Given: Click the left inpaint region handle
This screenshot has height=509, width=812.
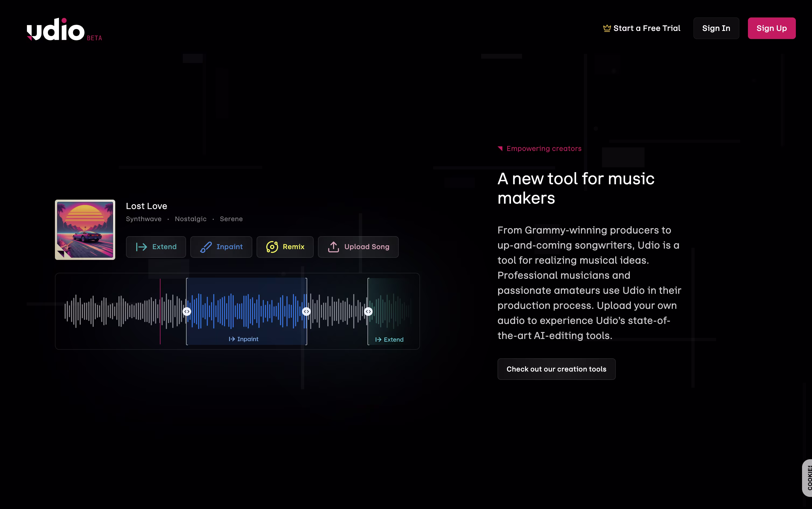Looking at the screenshot, I should (x=187, y=311).
